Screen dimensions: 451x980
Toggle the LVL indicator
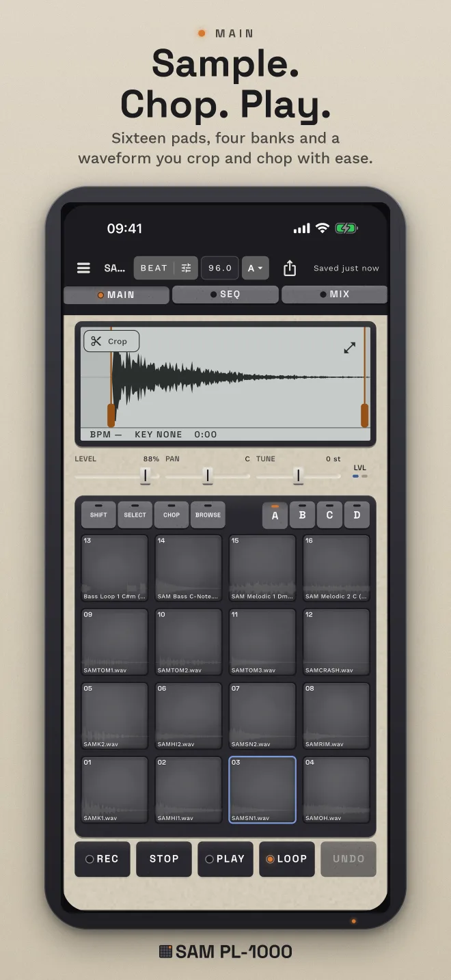360,472
